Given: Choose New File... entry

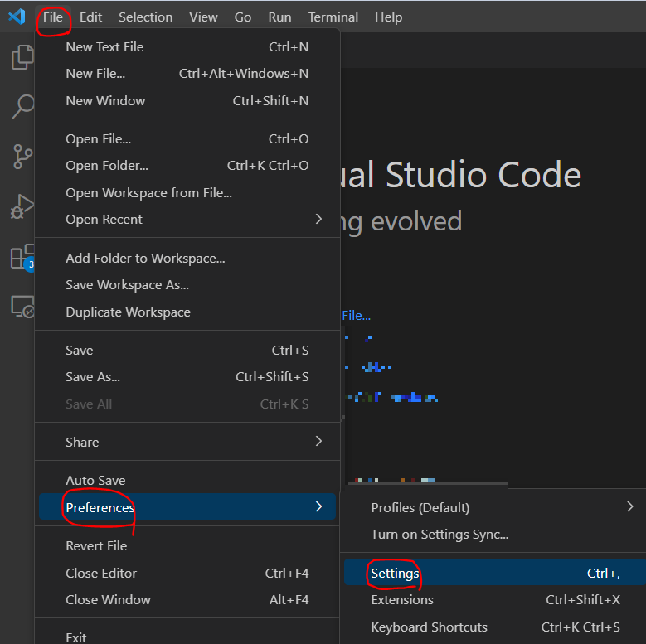Looking at the screenshot, I should (x=187, y=74).
